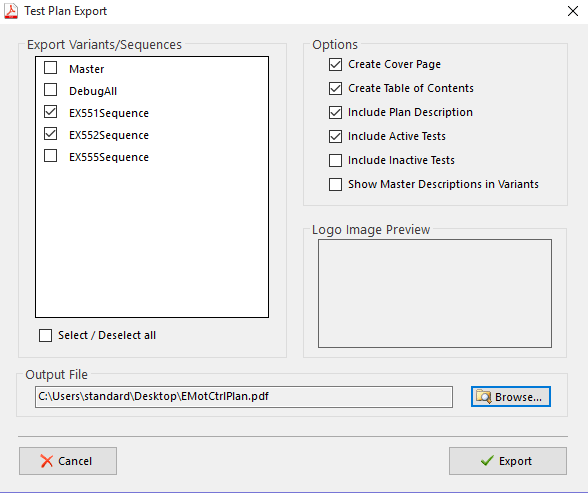Deselect the EX552Sequence item
The width and height of the screenshot is (588, 493).
tap(51, 134)
